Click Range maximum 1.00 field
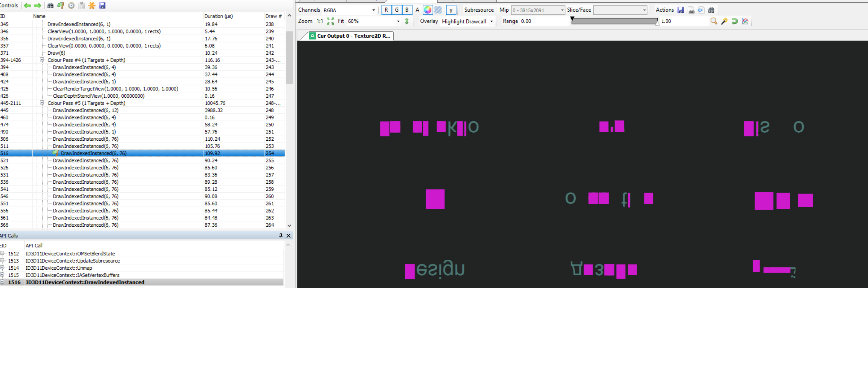Viewport: 868px width, 387px height. coord(684,21)
